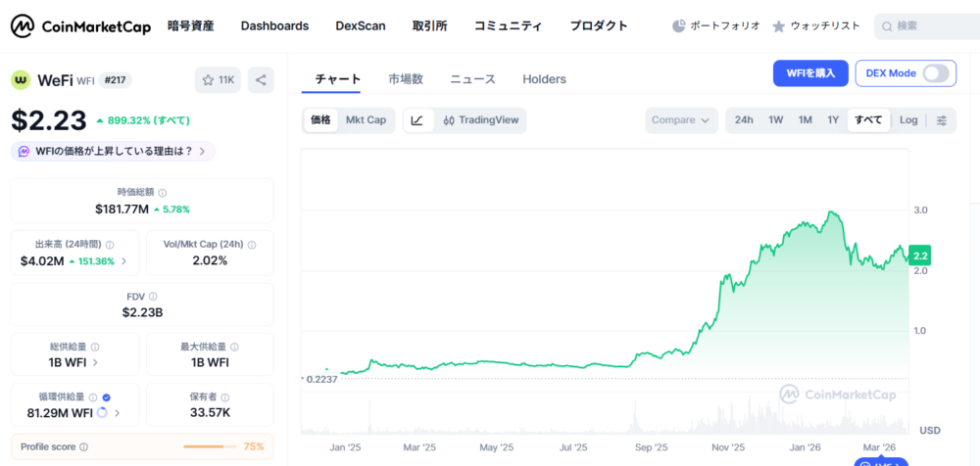The width and height of the screenshot is (980, 466).
Task: Click the CoinMarketCap logo
Action: click(81, 26)
